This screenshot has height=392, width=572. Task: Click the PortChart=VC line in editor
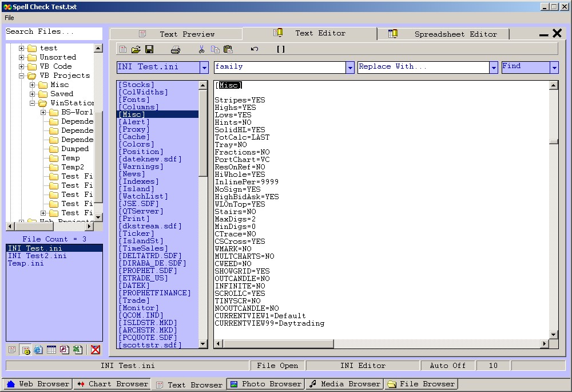tap(242, 160)
